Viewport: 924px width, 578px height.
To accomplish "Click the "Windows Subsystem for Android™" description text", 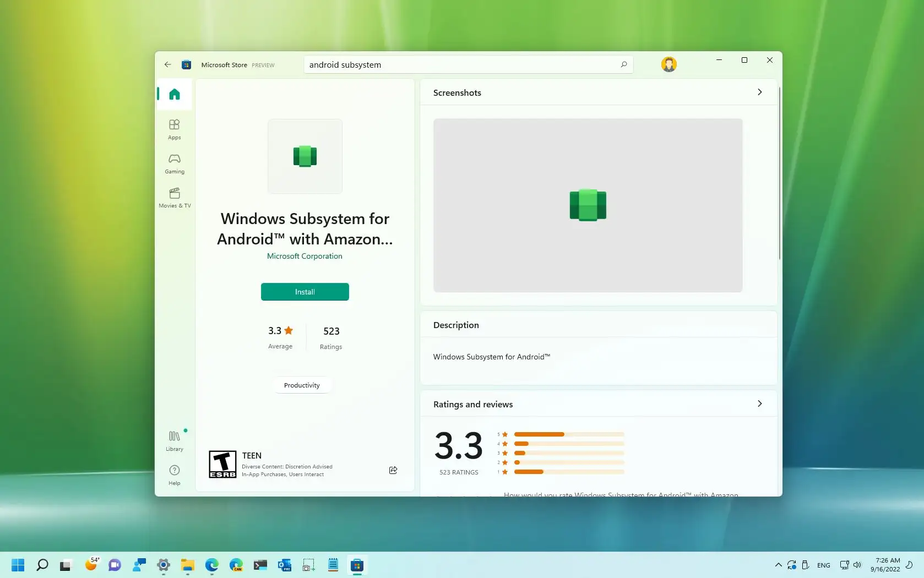I will pos(492,357).
